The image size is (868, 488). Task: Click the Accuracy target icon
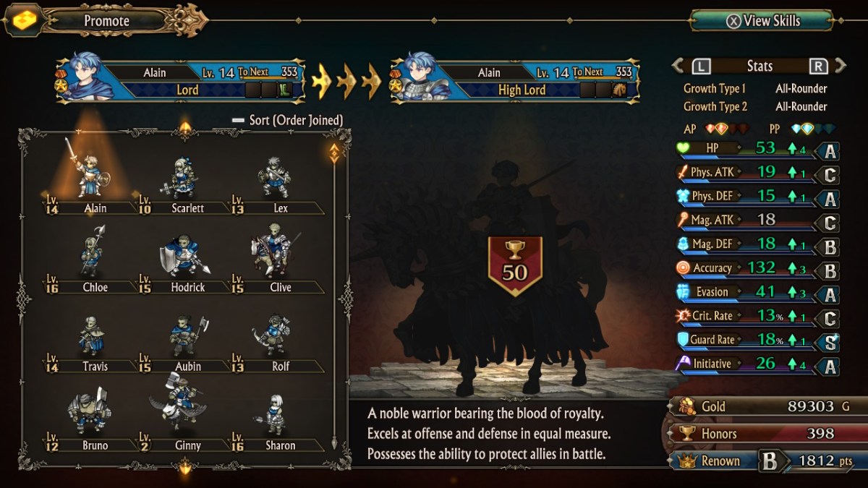click(x=684, y=268)
